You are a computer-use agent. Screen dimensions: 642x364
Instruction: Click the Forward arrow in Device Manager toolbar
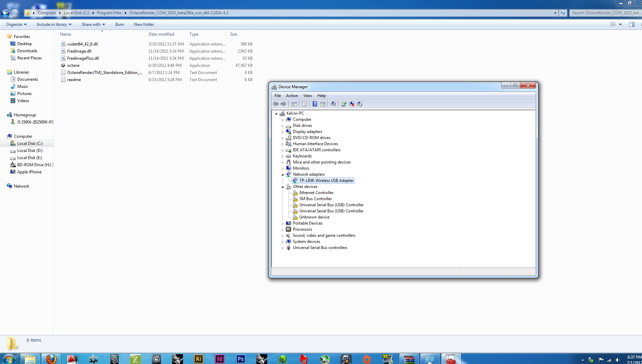point(283,104)
